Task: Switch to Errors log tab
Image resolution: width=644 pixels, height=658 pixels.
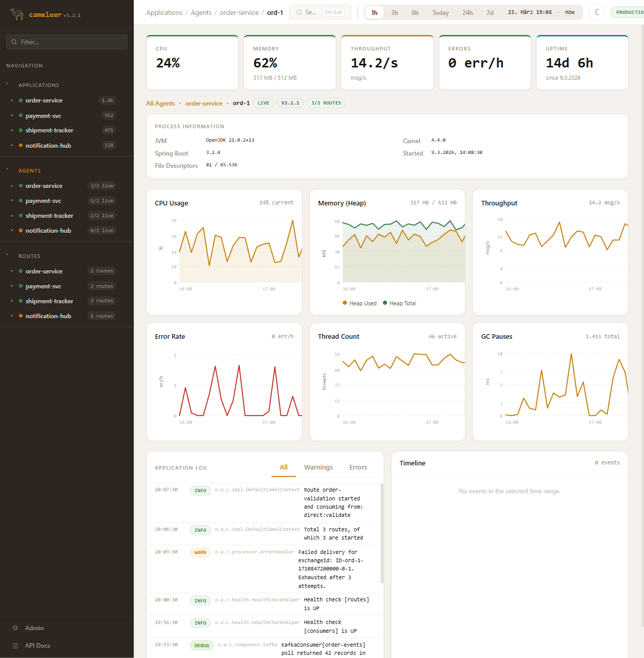Action: 358,467
